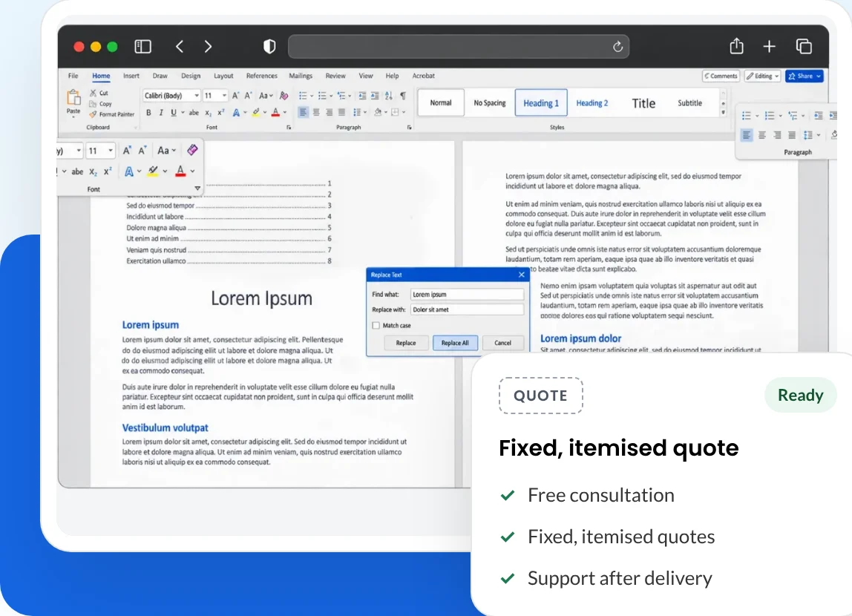
Task: Expand the enlarged Font panel launcher triangle
Action: point(197,189)
